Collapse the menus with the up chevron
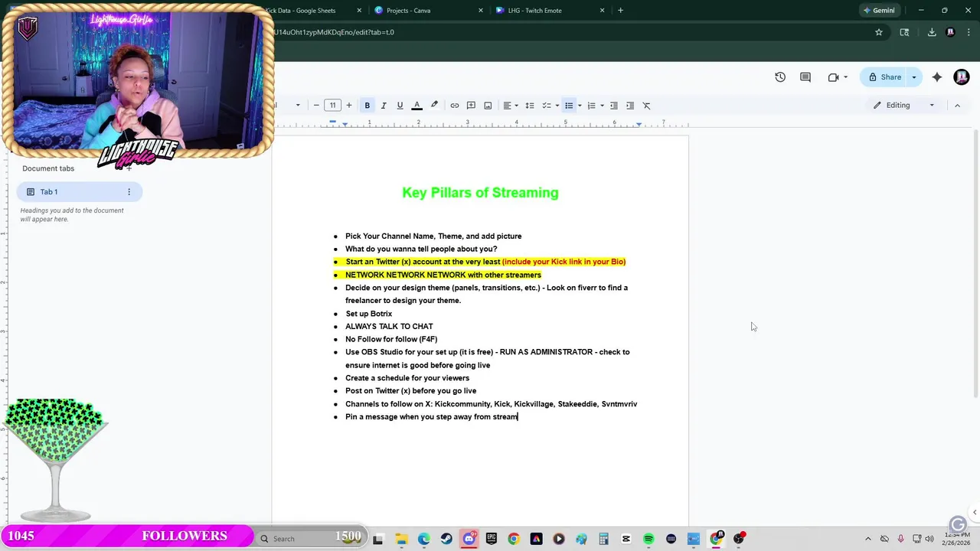The image size is (980, 551). click(957, 106)
